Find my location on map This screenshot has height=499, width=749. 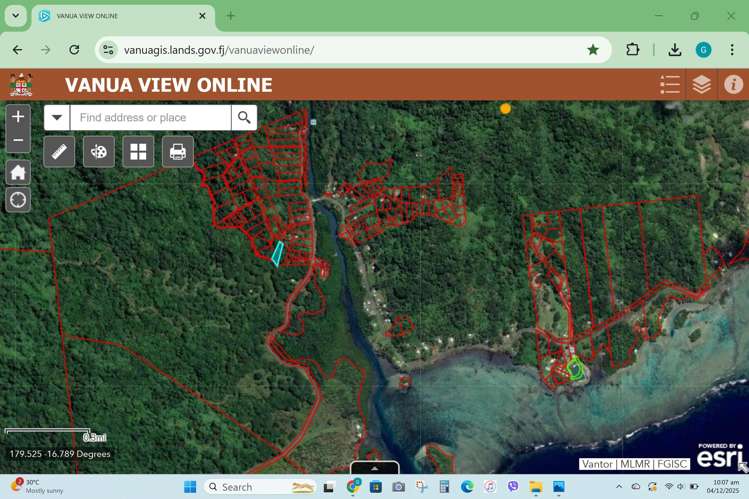click(x=18, y=200)
